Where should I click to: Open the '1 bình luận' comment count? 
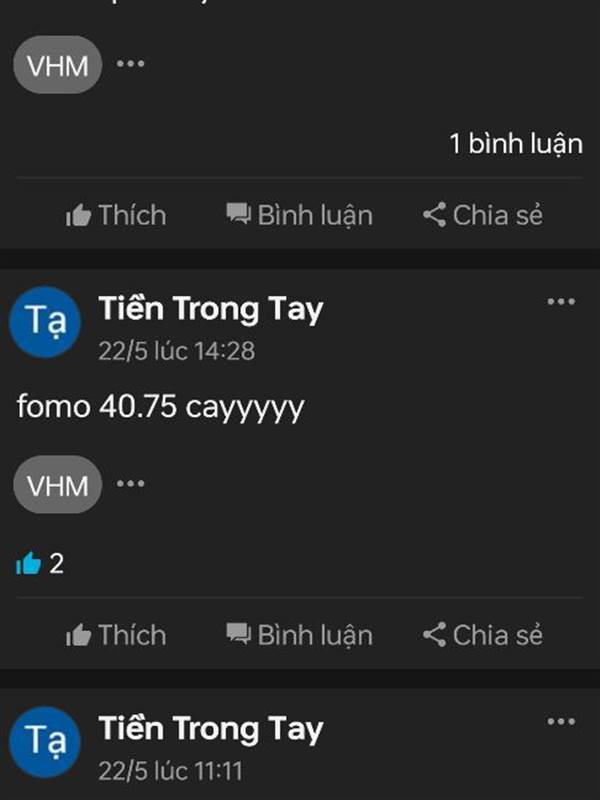coord(515,144)
